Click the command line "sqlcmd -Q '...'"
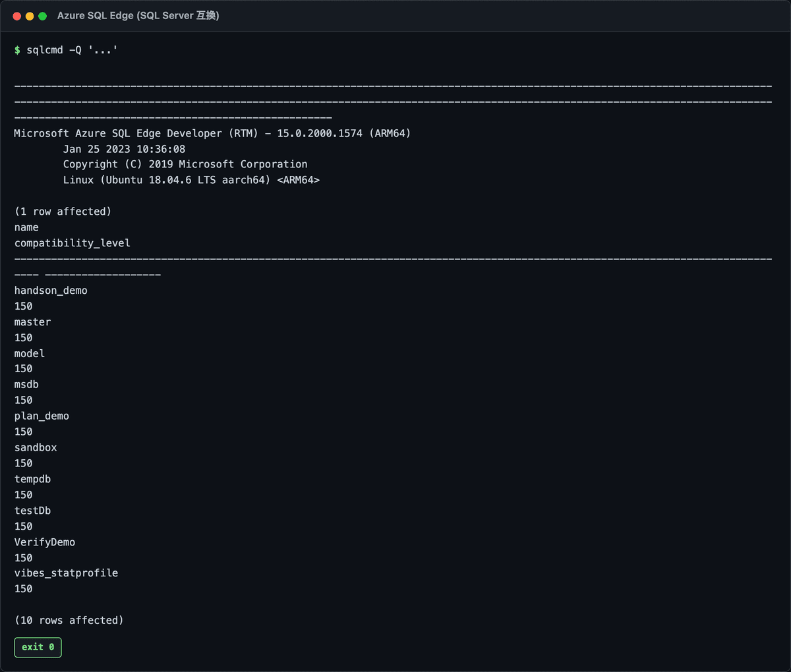Viewport: 791px width, 672px height. (72, 50)
